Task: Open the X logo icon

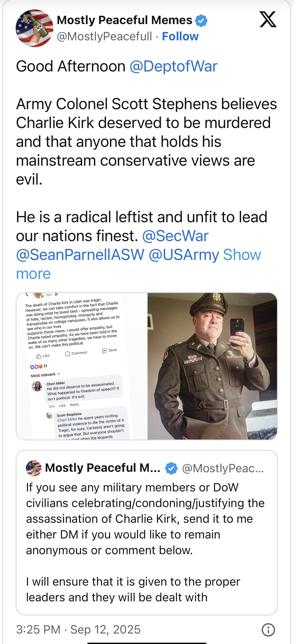Action: tap(268, 19)
